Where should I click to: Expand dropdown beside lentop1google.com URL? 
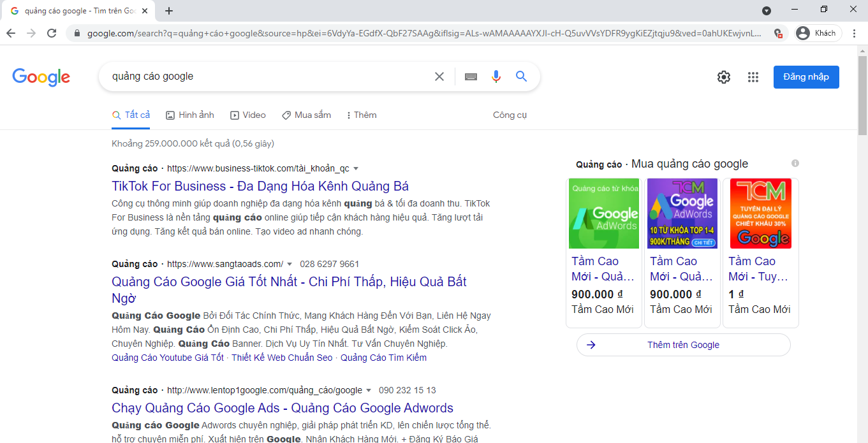tap(369, 390)
